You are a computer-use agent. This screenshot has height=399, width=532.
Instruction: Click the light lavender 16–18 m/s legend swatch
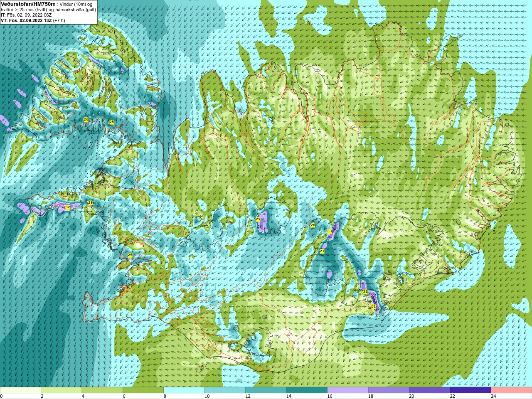tap(348, 390)
